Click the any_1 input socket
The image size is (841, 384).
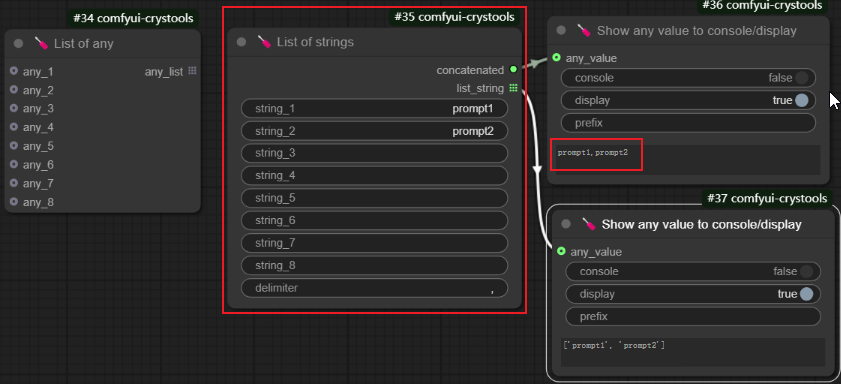14,71
